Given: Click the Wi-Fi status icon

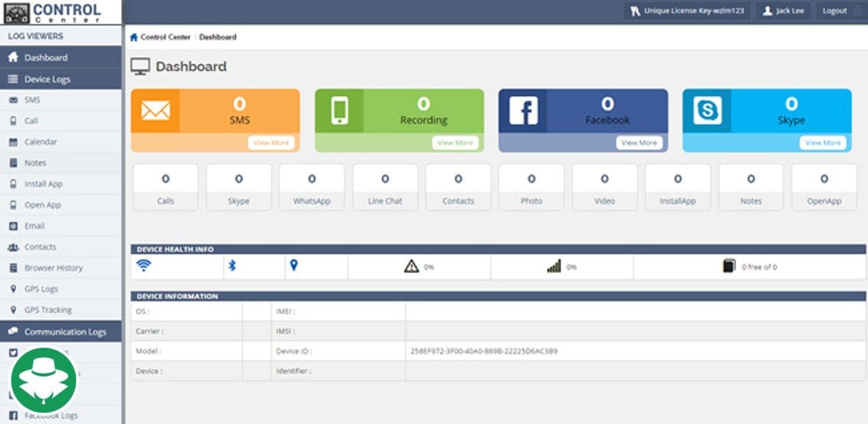Looking at the screenshot, I should click(143, 265).
